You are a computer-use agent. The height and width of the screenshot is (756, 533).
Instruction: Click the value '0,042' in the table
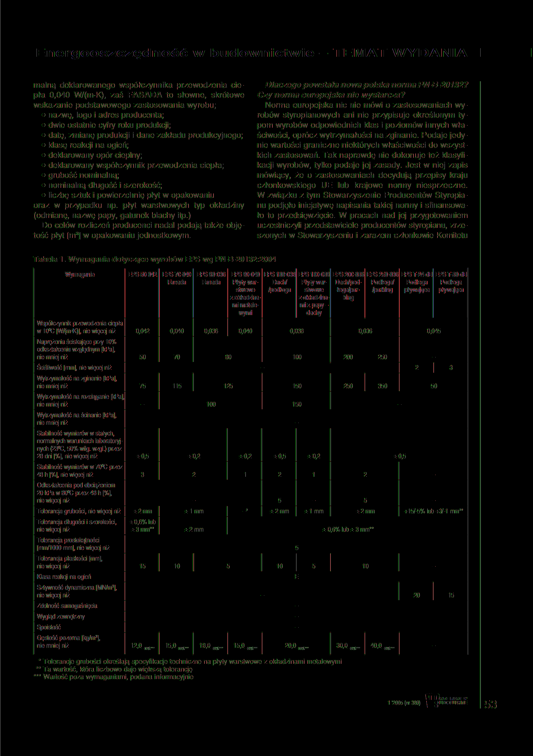142,331
